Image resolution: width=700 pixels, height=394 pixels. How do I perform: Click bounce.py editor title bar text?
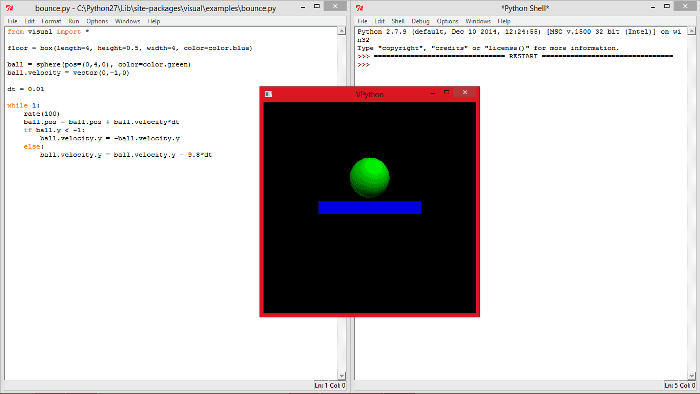click(155, 8)
